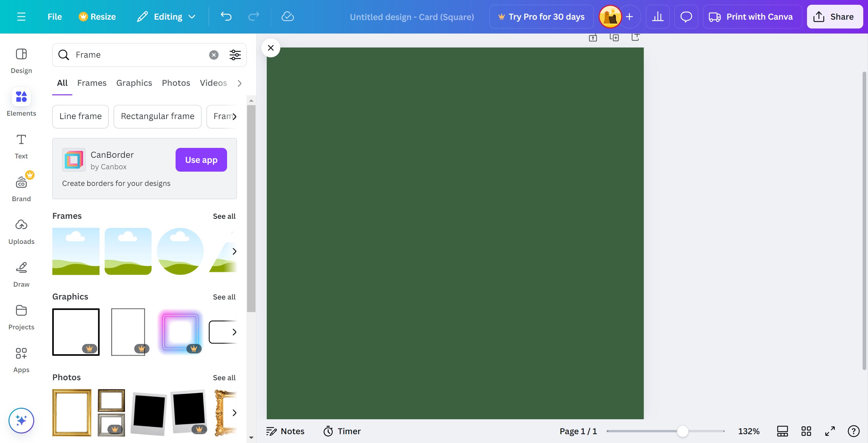Open the Uploads panel
This screenshot has width=868, height=443.
coord(21,231)
